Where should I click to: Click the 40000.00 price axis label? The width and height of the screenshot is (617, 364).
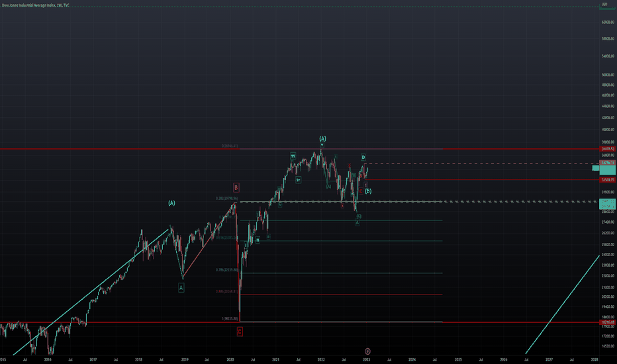pos(608,130)
